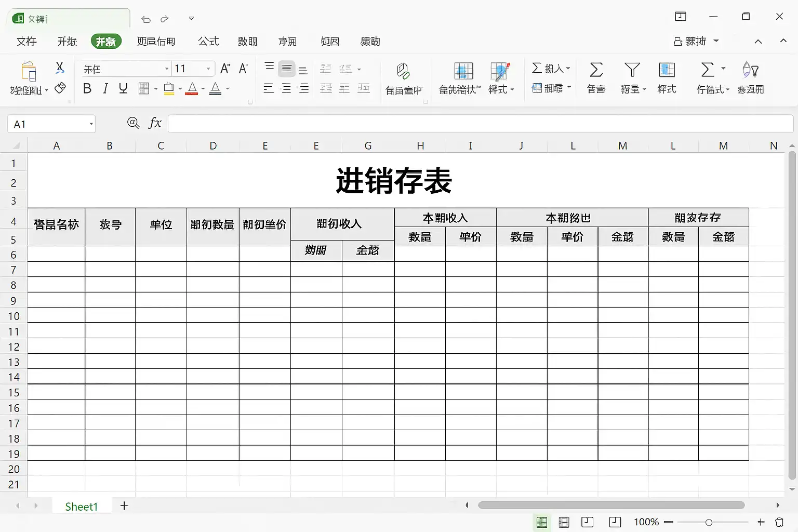Screen dimensions: 798x532
Task: Click inside the formula bar input
Action: [x=480, y=124]
